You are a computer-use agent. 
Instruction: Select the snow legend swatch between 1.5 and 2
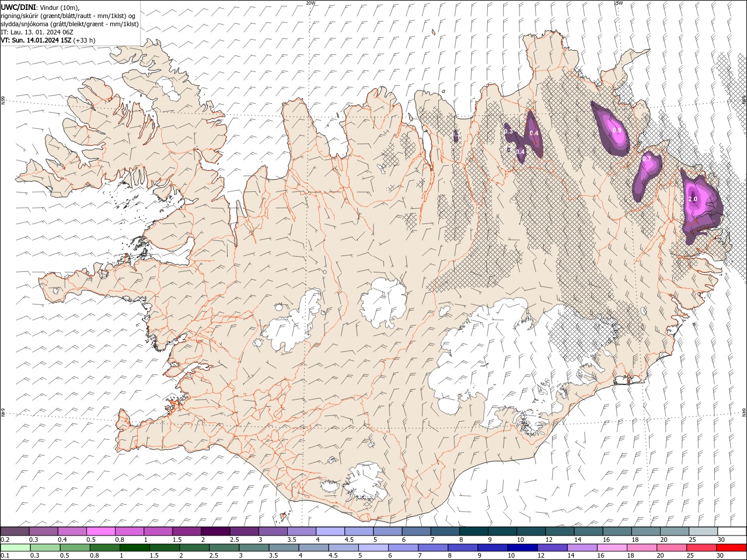187,531
